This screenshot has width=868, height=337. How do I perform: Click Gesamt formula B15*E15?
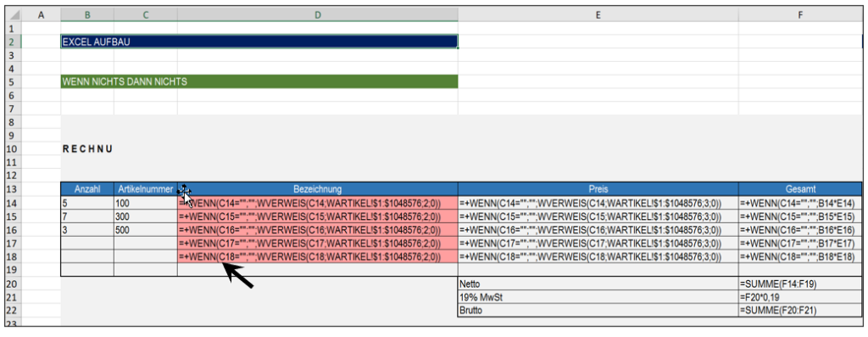pos(800,216)
